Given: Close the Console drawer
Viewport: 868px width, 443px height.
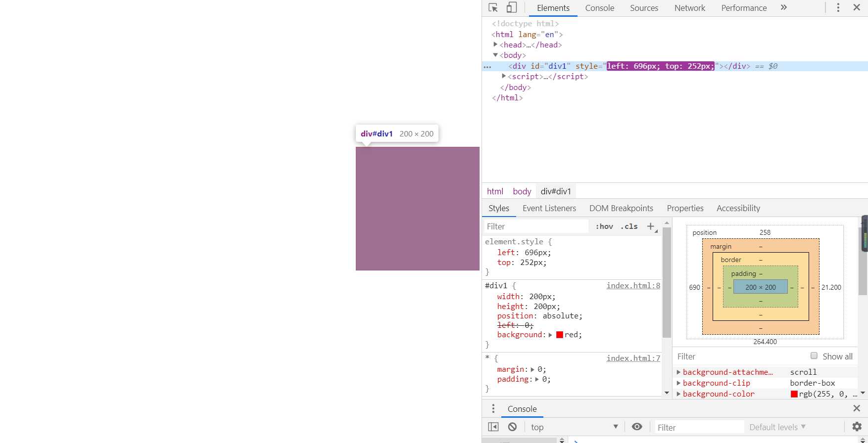Looking at the screenshot, I should [x=857, y=408].
